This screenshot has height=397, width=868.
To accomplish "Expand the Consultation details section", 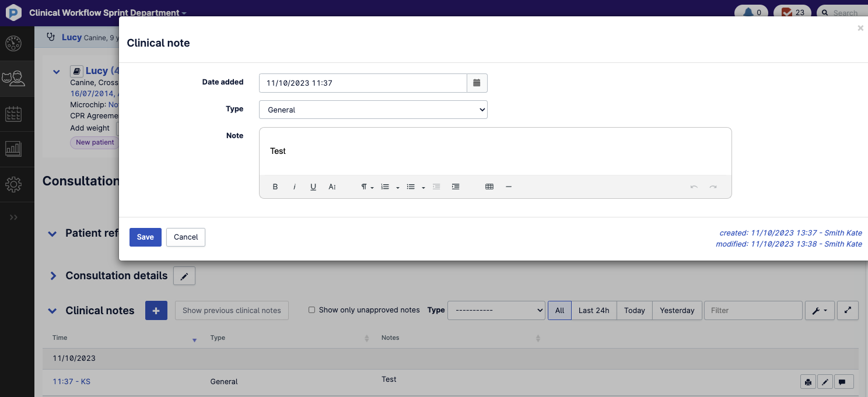I will click(x=53, y=276).
